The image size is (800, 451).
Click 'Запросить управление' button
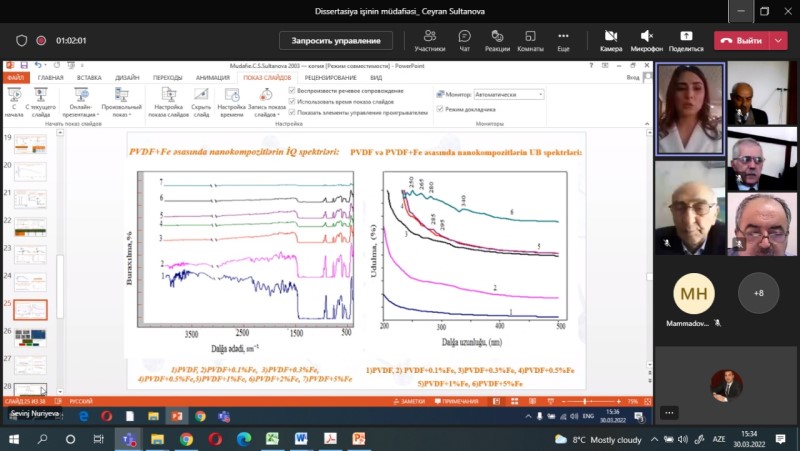(336, 40)
